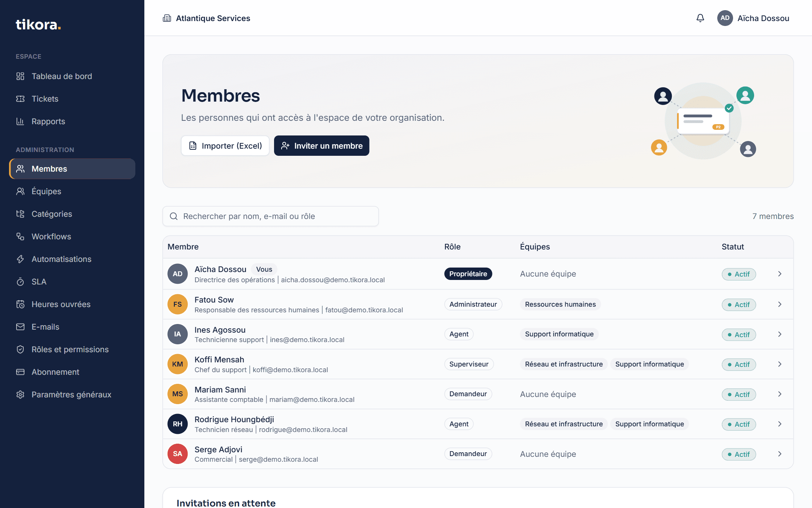Expand Ines Agossou row chevron
Image resolution: width=812 pixels, height=508 pixels.
point(780,334)
